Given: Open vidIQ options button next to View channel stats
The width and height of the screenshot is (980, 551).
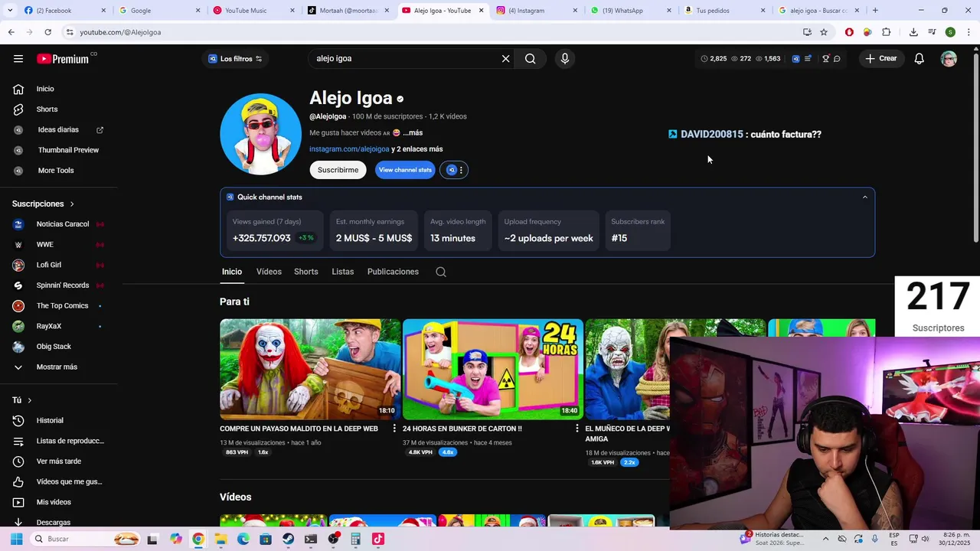Looking at the screenshot, I should 454,170.
